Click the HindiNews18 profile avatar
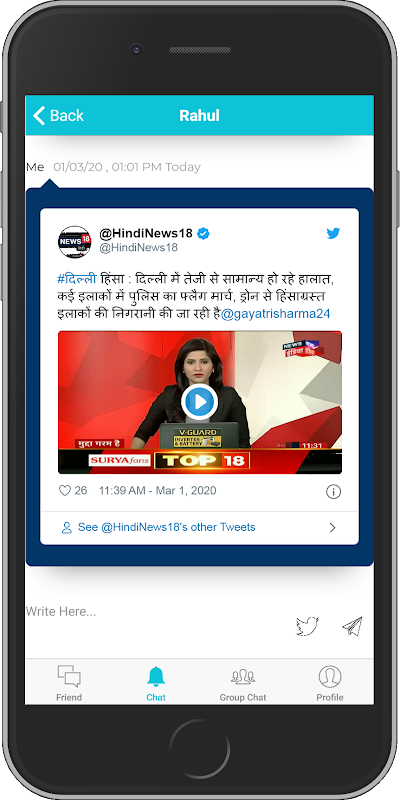 (x=74, y=241)
